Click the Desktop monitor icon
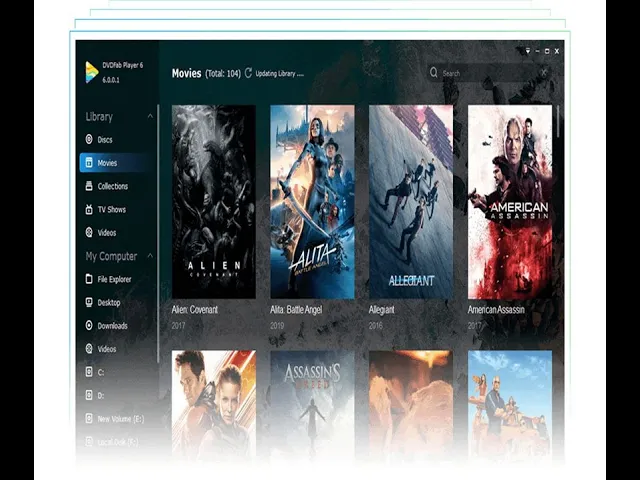Viewport: 640px width, 480px height. pyautogui.click(x=89, y=302)
